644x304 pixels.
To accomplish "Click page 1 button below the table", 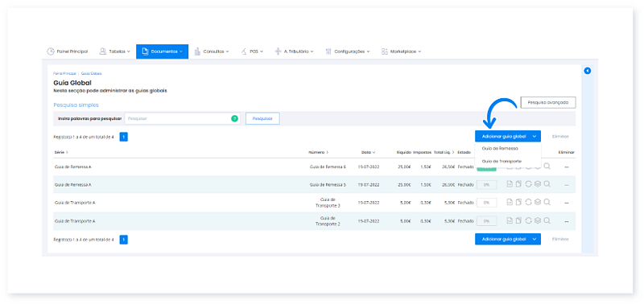I will (124, 240).
